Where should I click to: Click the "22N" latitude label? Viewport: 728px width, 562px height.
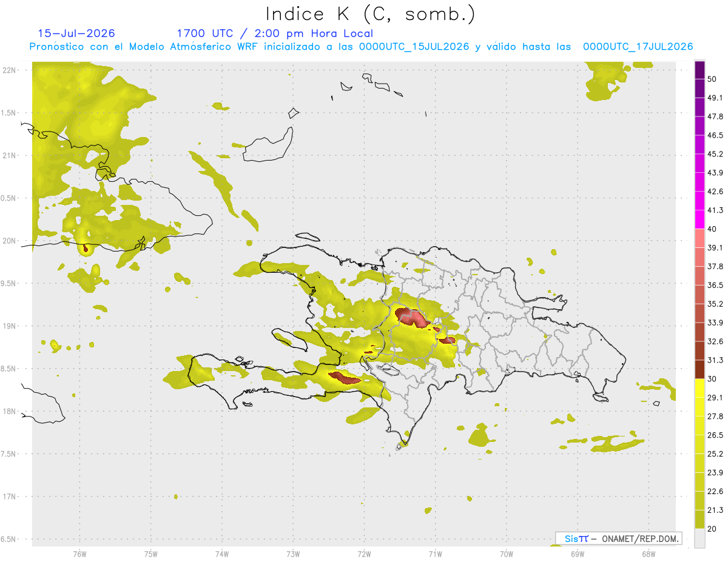tap(10, 70)
